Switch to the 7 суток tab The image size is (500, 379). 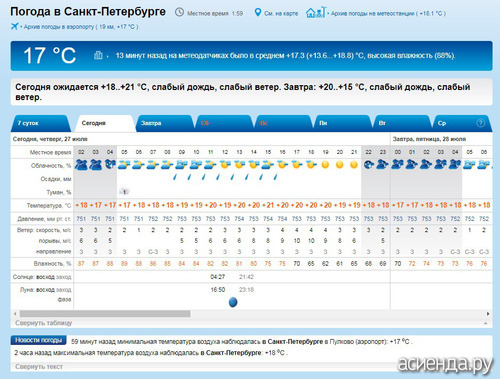pyautogui.click(x=41, y=123)
